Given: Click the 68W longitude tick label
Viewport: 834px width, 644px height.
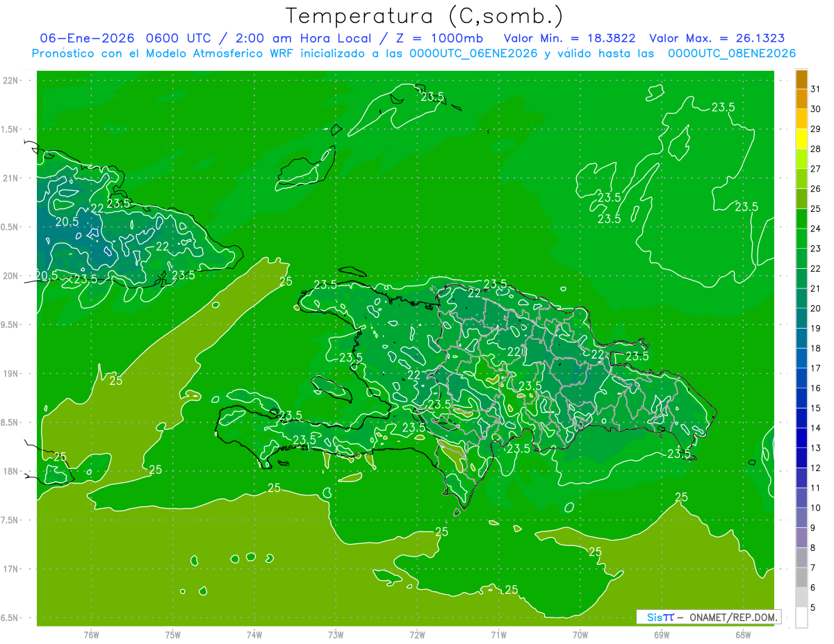Looking at the screenshot, I should [x=743, y=635].
